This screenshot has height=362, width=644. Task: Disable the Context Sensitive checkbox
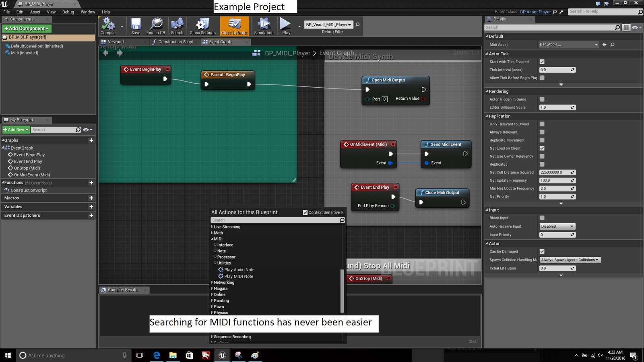click(305, 212)
